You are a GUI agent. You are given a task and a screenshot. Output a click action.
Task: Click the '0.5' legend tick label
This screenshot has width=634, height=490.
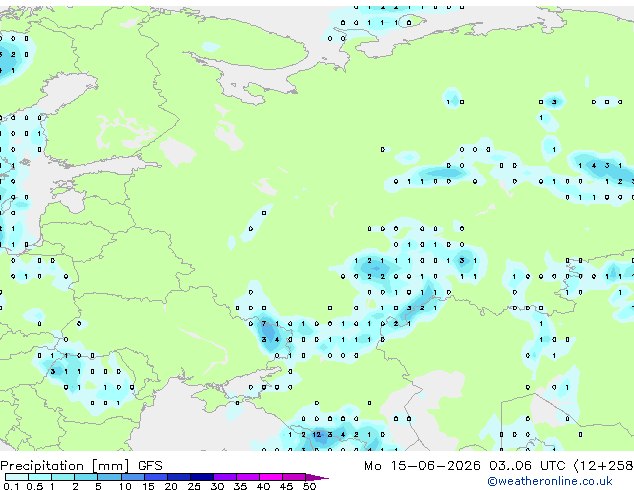click(x=34, y=486)
